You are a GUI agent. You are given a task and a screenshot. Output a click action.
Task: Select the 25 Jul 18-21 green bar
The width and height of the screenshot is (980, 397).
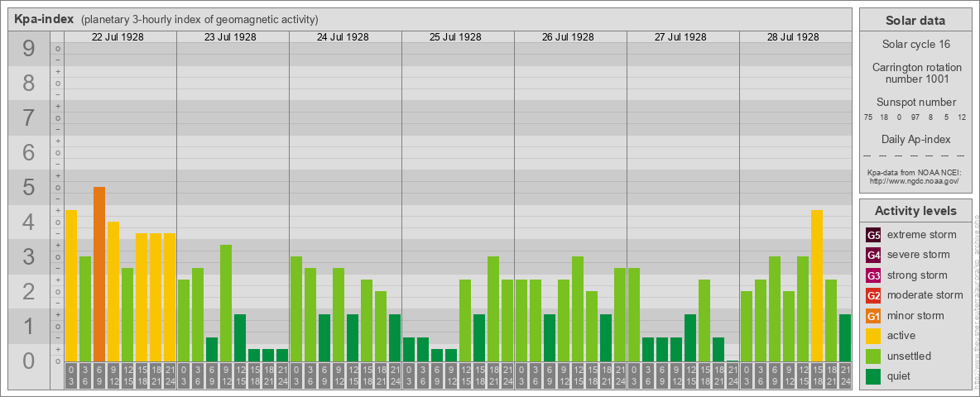493,309
